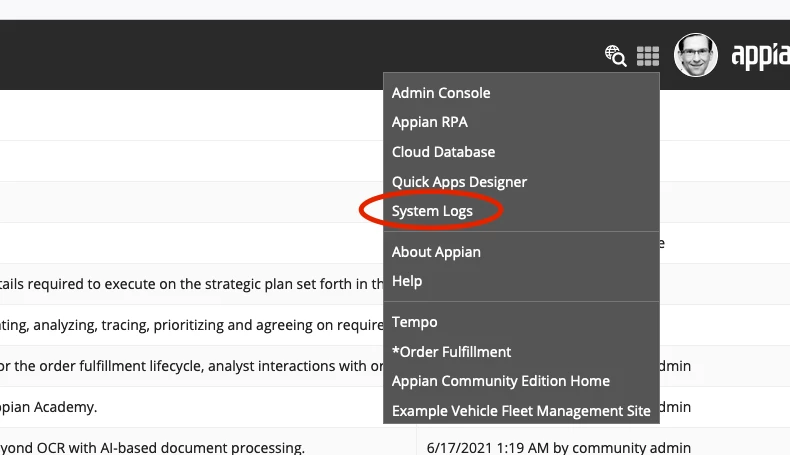Click the AI-based document processing row
Screen dimensions: 790x455
(191, 446)
